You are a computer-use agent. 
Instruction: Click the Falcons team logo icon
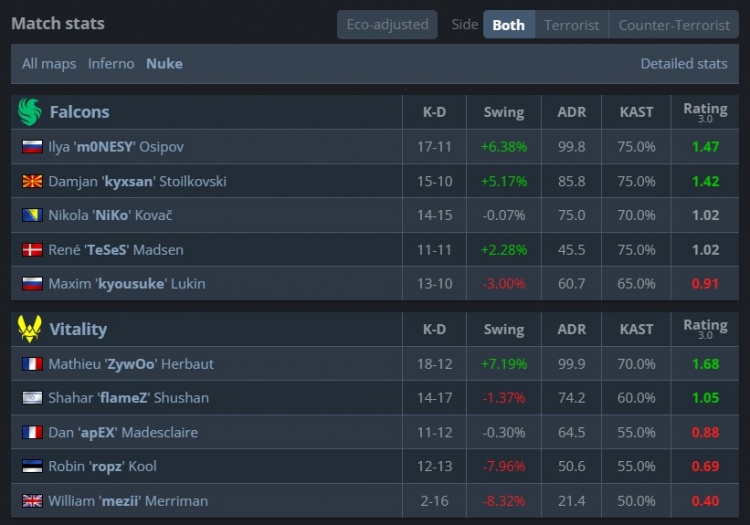click(30, 112)
